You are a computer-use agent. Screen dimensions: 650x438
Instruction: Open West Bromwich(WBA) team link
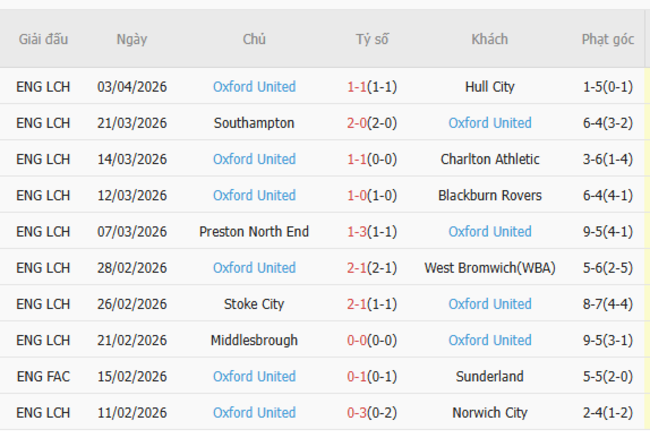pyautogui.click(x=490, y=268)
